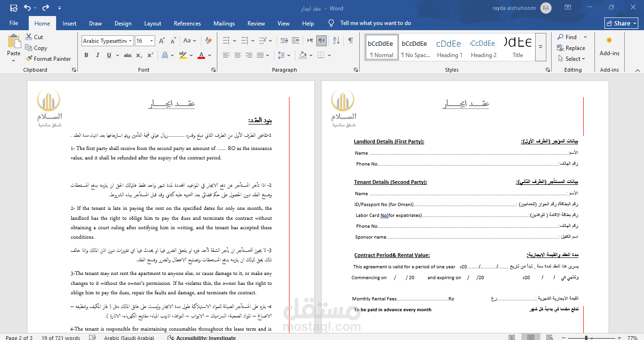The image size is (644, 340).
Task: Redo the last action
Action: (45, 8)
